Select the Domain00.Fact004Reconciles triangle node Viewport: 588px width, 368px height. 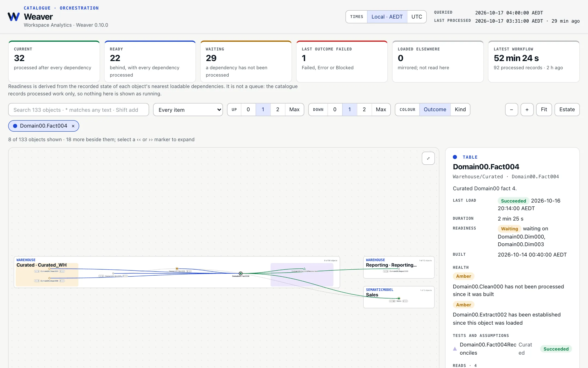tap(304, 269)
